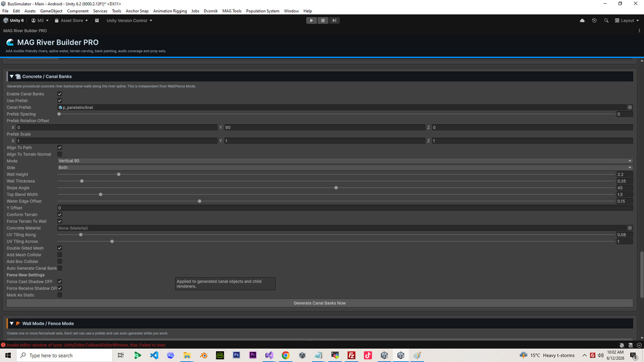Click the object picker for Canal Prefab
This screenshot has height=362, width=644.
click(x=630, y=107)
